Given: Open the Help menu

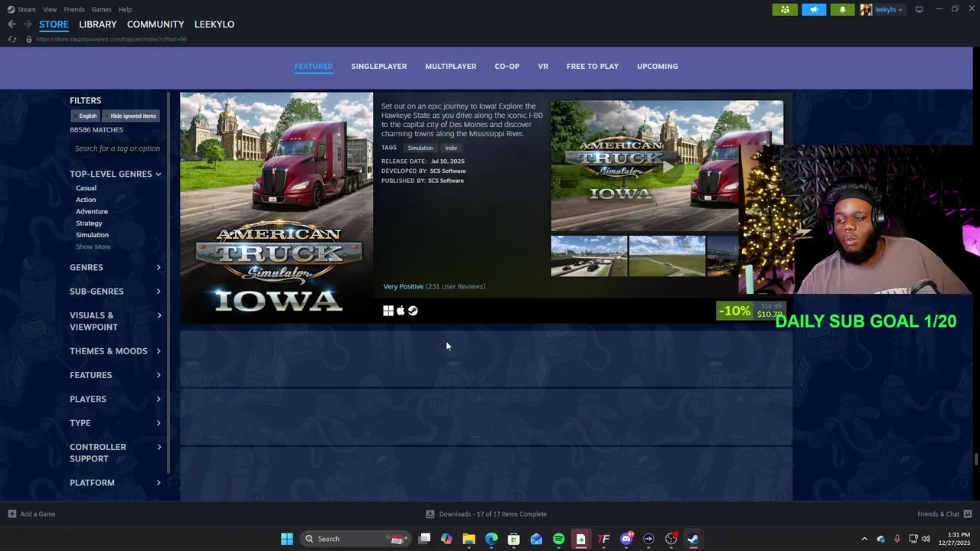Looking at the screenshot, I should [125, 9].
